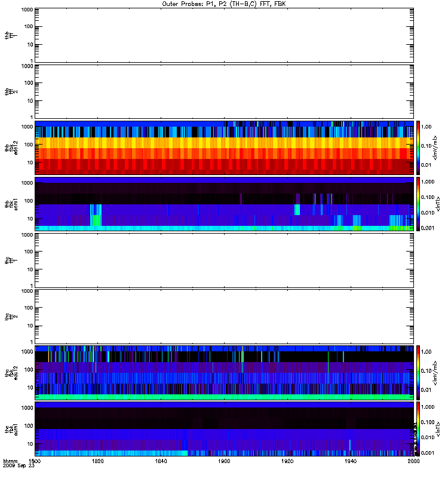Click the 'thc fbk edc12' panel axis title
Image resolution: width=448 pixels, height=478 pixels.
(x=11, y=372)
